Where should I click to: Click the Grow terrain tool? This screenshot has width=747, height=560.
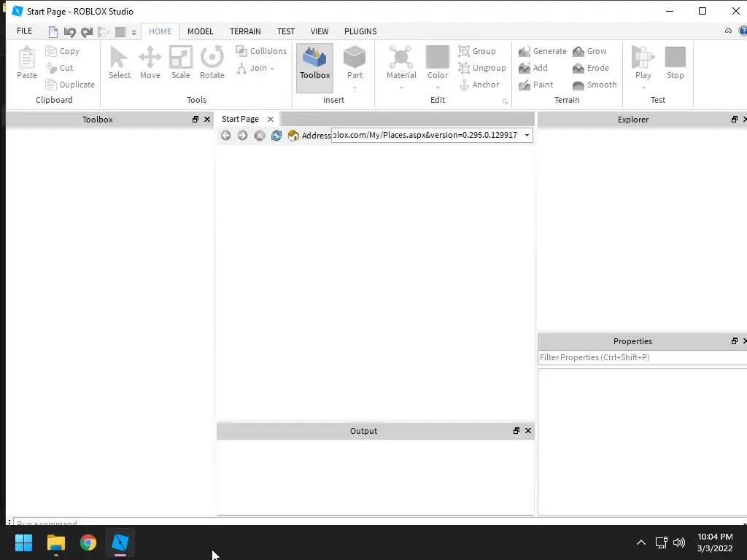click(589, 51)
